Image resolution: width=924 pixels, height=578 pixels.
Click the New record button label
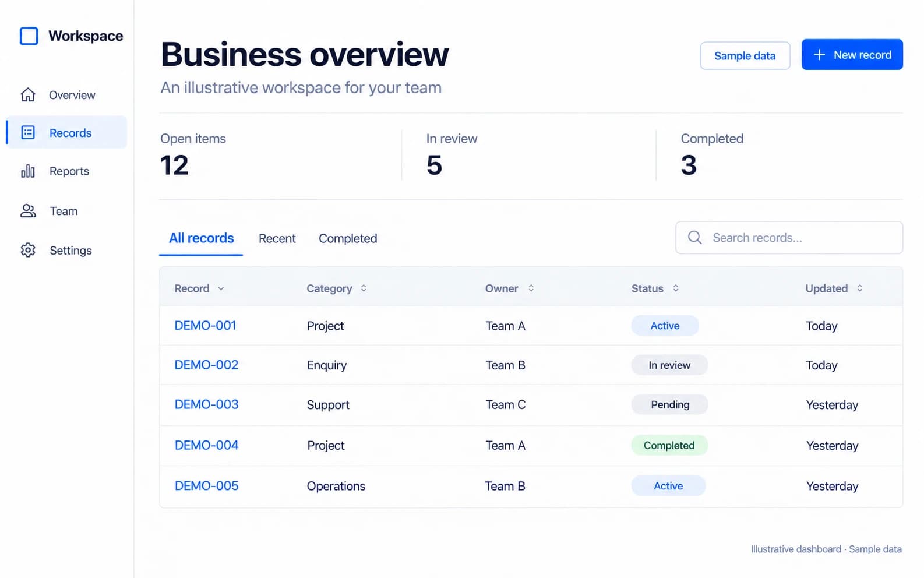click(x=862, y=55)
